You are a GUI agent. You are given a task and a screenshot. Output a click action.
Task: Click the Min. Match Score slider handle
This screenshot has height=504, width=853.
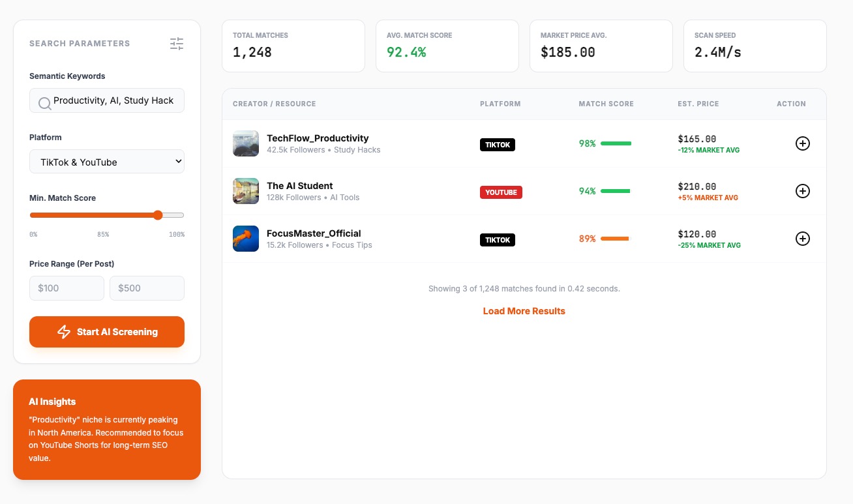157,215
